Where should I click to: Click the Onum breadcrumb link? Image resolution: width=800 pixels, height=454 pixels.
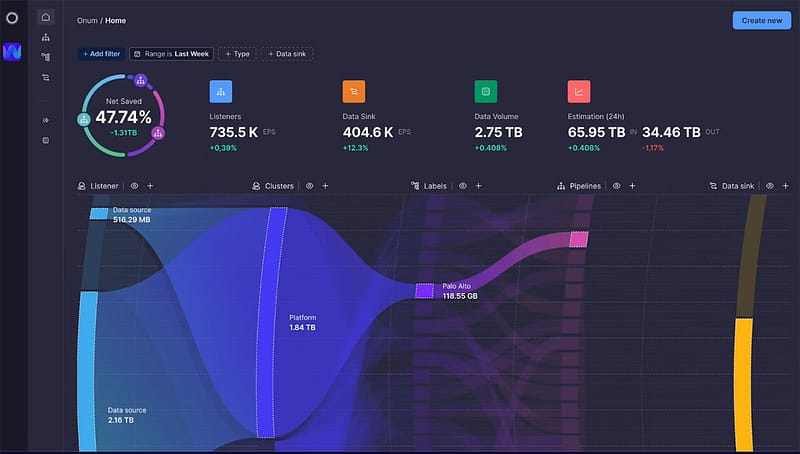pos(87,20)
